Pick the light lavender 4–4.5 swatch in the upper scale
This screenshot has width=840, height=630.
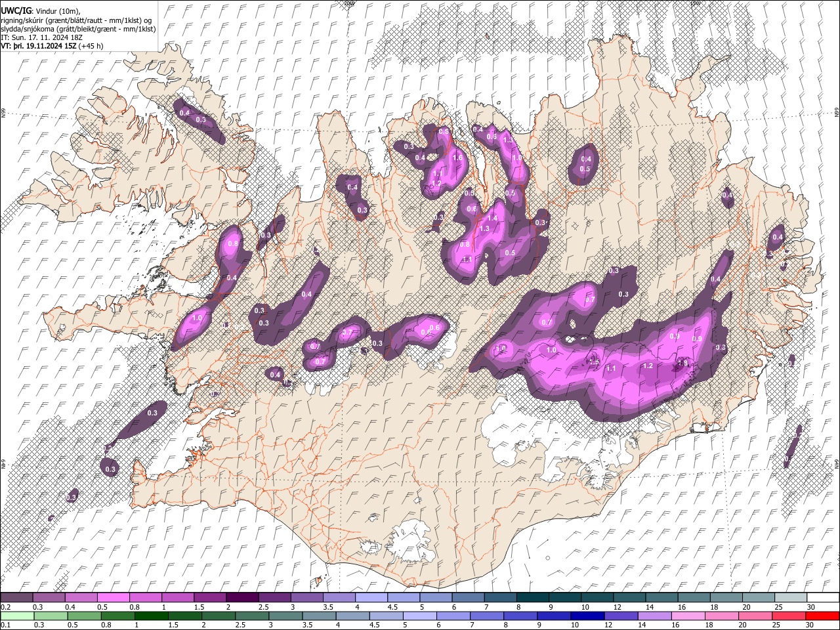[x=373, y=598]
